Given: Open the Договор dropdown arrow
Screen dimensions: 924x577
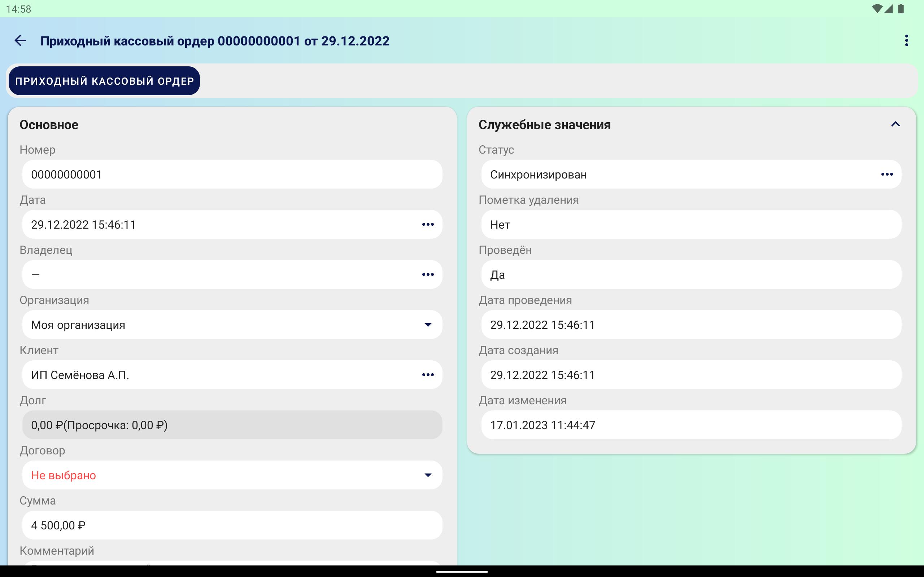Looking at the screenshot, I should click(x=428, y=475).
